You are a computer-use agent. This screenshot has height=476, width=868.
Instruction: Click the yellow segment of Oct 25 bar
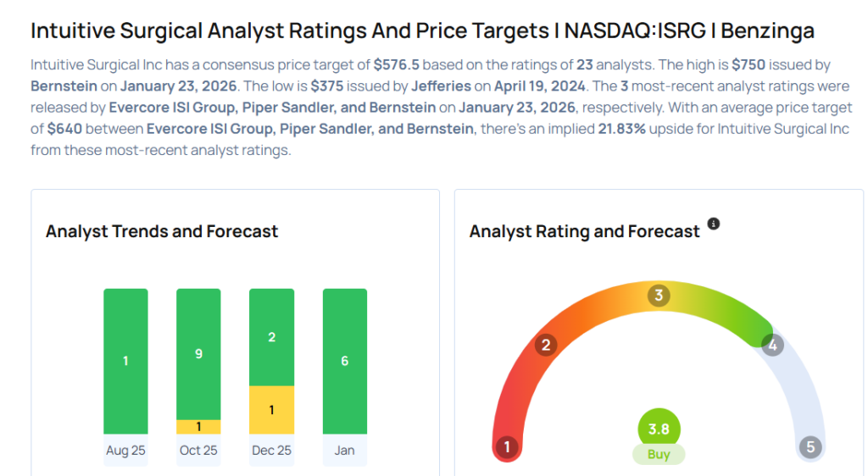click(198, 427)
